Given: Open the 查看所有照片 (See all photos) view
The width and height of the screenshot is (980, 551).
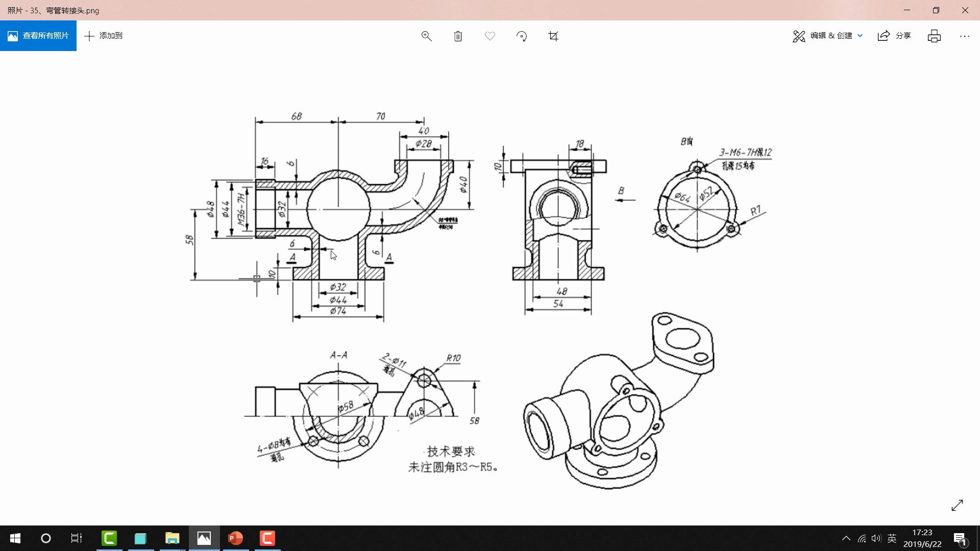Looking at the screenshot, I should pos(38,36).
